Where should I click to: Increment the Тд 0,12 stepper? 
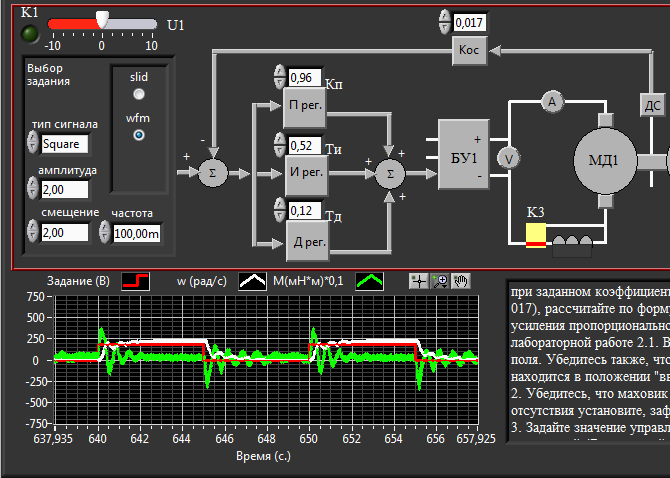tap(279, 204)
